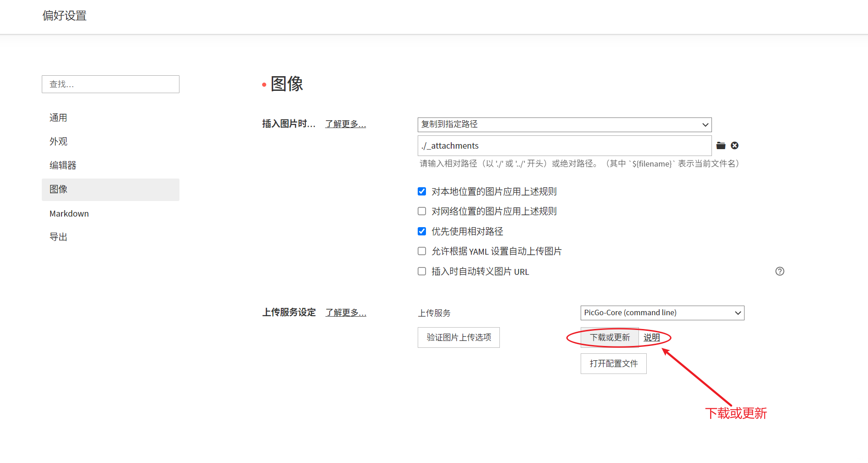868x463 pixels.
Task: Click 偏好设置 title text
Action: (65, 16)
